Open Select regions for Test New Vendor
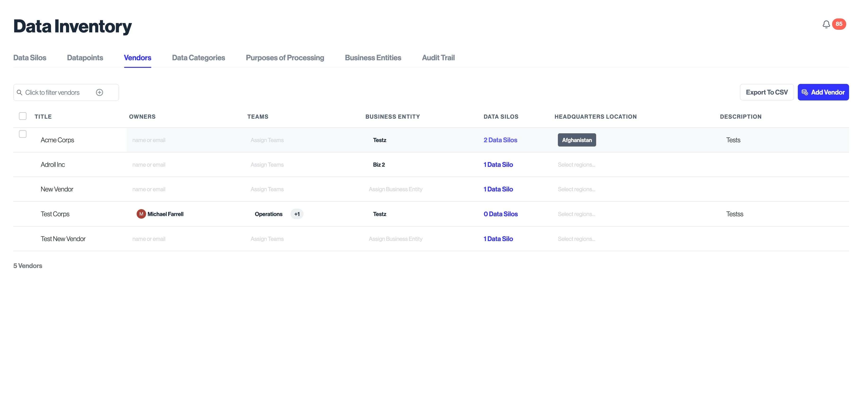This screenshot has height=398, width=868. click(576, 239)
